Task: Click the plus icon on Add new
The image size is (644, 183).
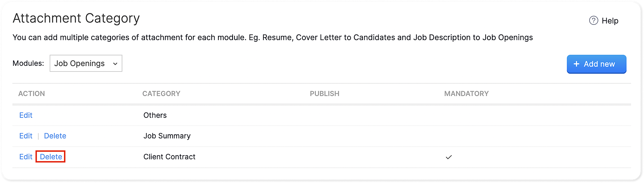Action: click(576, 64)
